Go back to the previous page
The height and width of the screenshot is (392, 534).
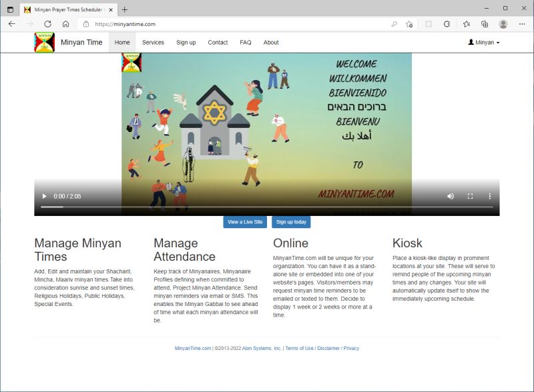click(12, 24)
